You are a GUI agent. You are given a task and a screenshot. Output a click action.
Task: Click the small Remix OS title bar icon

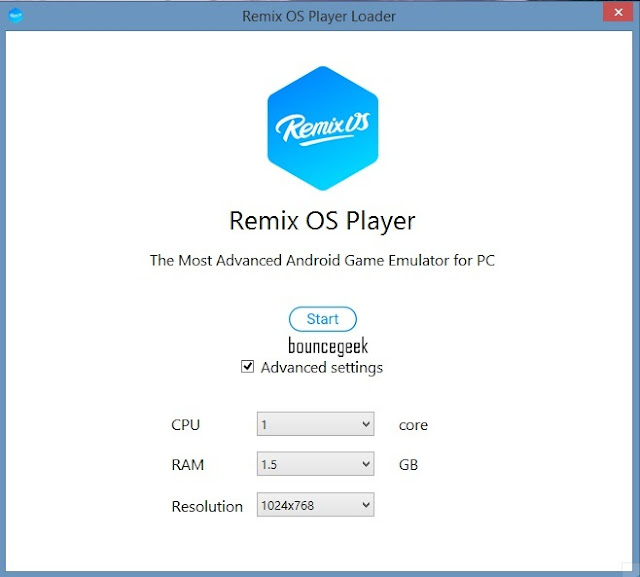pyautogui.click(x=16, y=16)
